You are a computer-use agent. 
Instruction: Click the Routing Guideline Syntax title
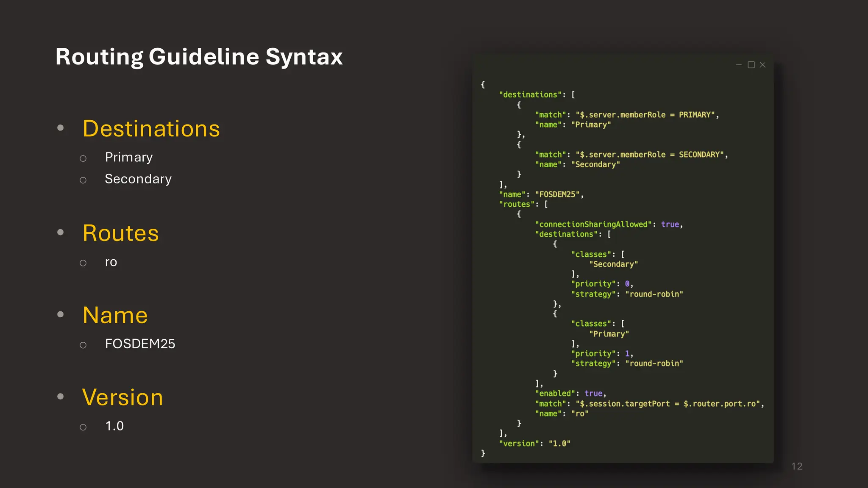(199, 57)
